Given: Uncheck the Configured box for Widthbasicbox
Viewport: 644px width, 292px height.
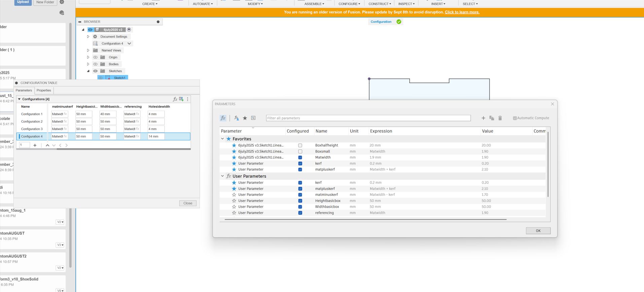Looking at the screenshot, I should 300,207.
